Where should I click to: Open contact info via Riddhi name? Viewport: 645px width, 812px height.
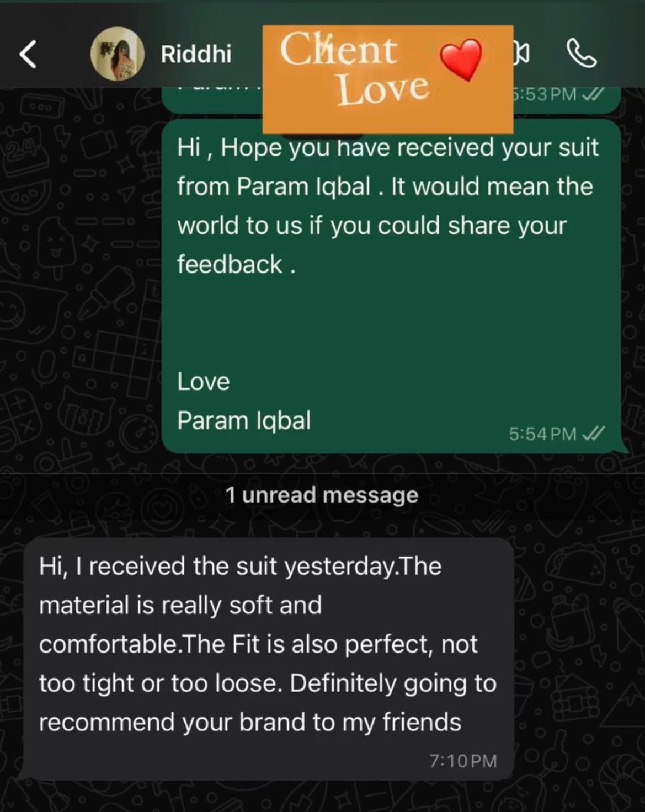[x=196, y=54]
